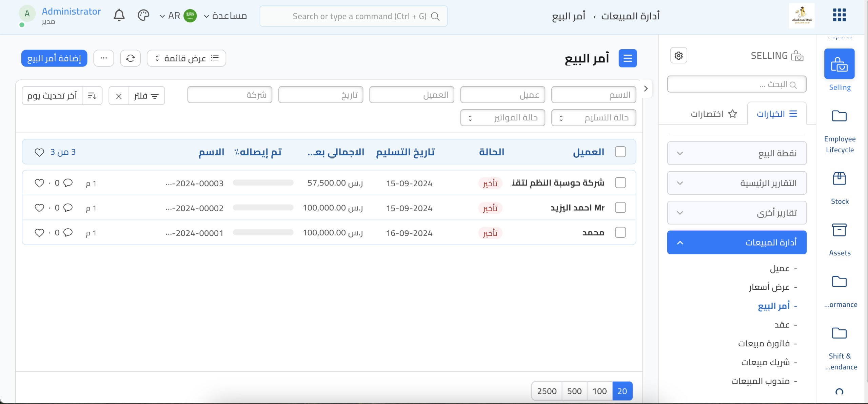Open the apps grid launcher icon

tap(839, 15)
